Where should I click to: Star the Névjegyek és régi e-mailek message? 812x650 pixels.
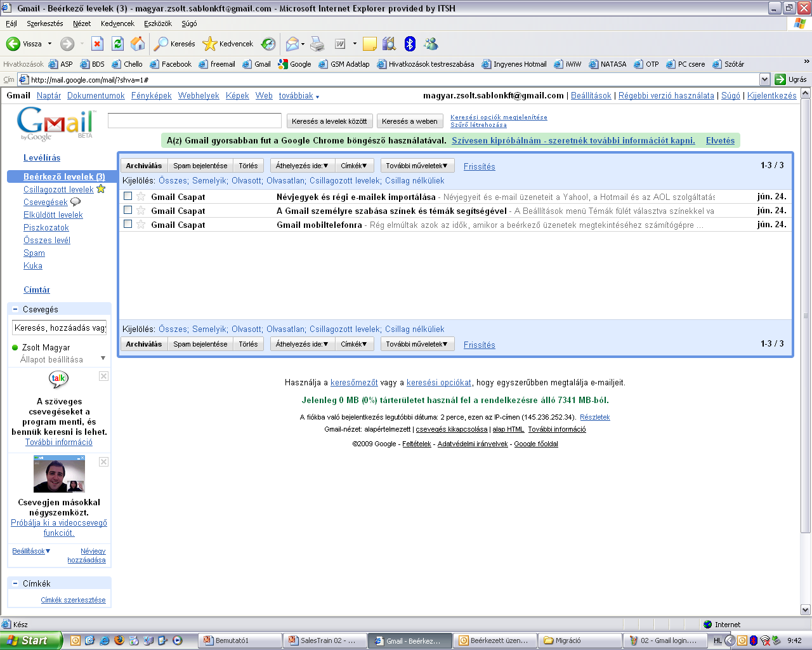click(141, 197)
